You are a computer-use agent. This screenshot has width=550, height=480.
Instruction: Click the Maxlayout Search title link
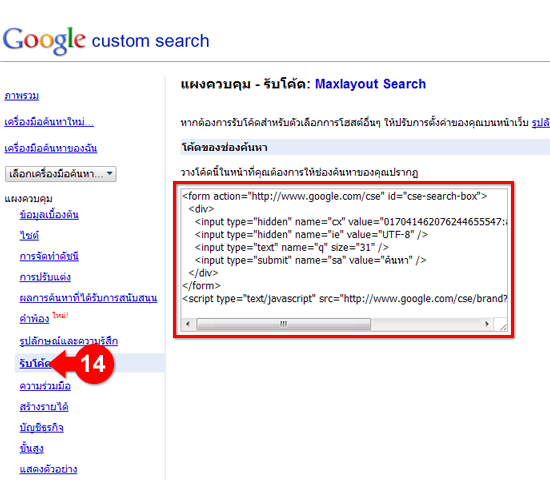[x=370, y=84]
